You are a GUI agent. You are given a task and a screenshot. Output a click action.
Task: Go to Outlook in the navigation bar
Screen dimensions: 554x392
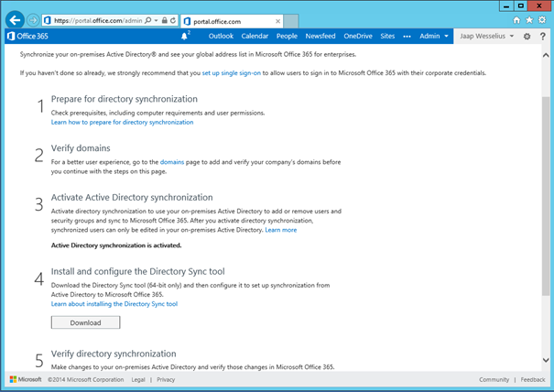coord(221,36)
